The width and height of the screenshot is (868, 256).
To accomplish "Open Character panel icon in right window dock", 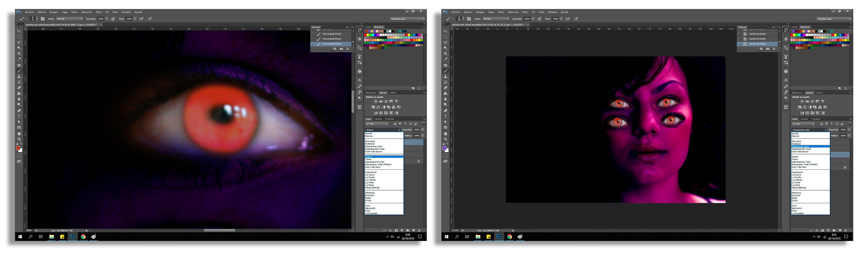I will click(786, 80).
